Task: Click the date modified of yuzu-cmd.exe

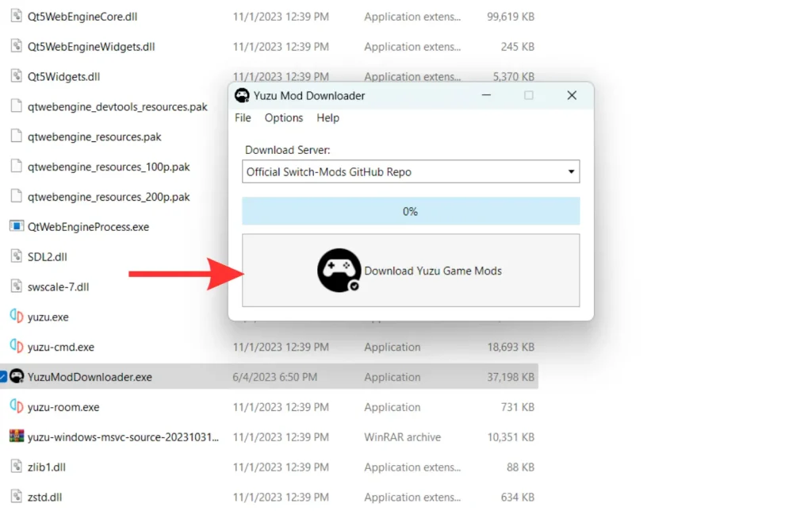Action: click(281, 347)
